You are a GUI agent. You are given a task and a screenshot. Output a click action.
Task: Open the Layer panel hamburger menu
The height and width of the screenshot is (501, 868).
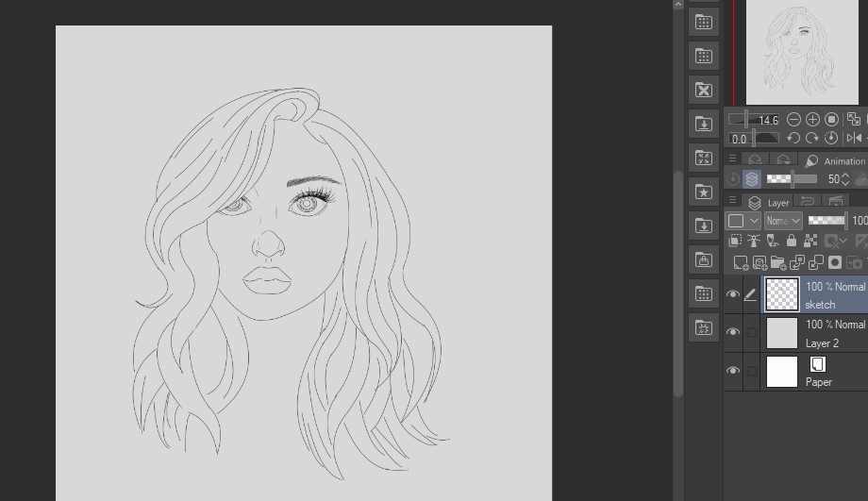(x=732, y=200)
